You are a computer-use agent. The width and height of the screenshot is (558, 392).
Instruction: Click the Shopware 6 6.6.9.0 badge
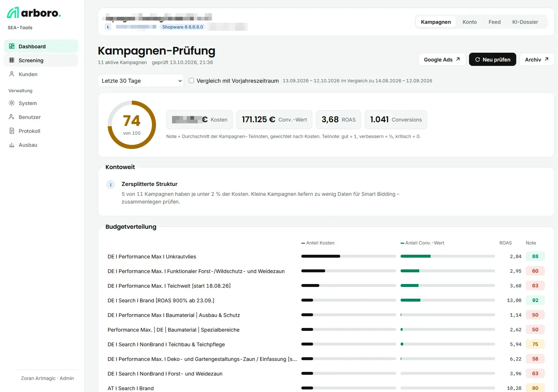(183, 27)
